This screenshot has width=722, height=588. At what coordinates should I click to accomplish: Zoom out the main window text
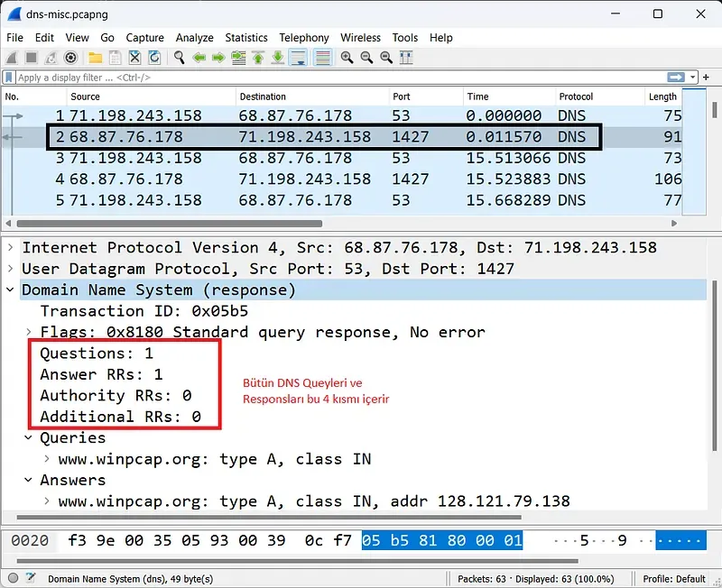pos(366,58)
